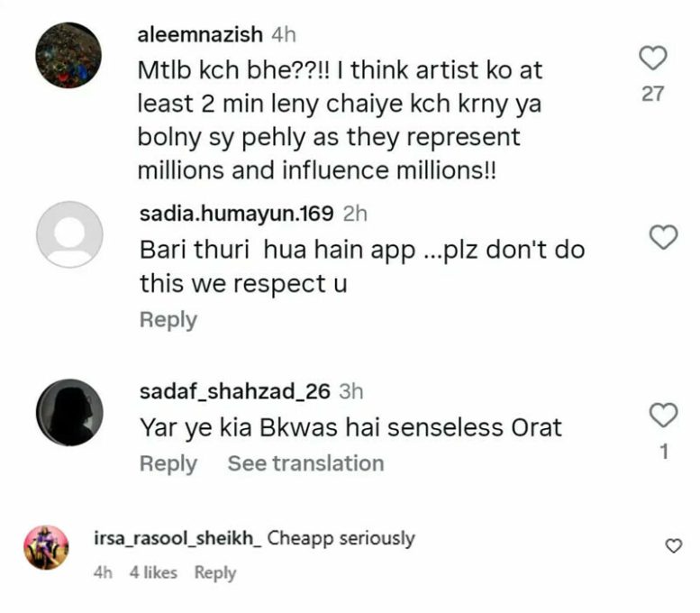The height and width of the screenshot is (613, 700).
Task: Tap heart on sadaf_shahzad_26's comment
Action: (x=663, y=415)
